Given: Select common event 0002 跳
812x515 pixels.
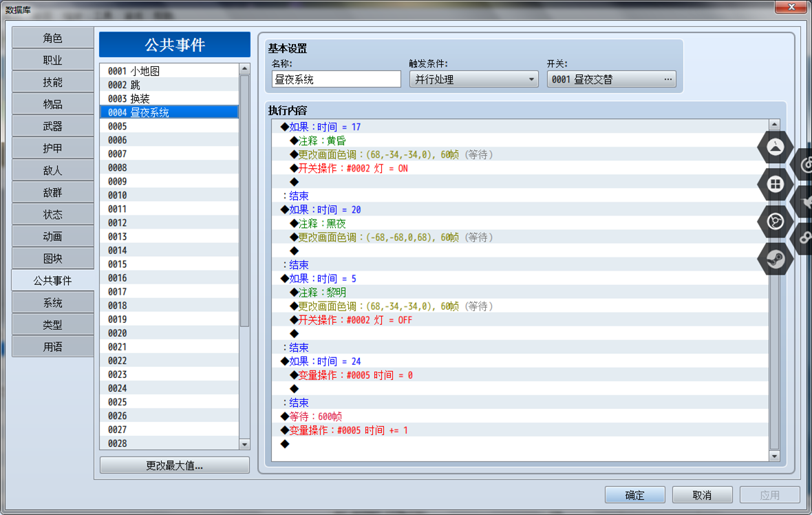Looking at the screenshot, I should point(169,85).
